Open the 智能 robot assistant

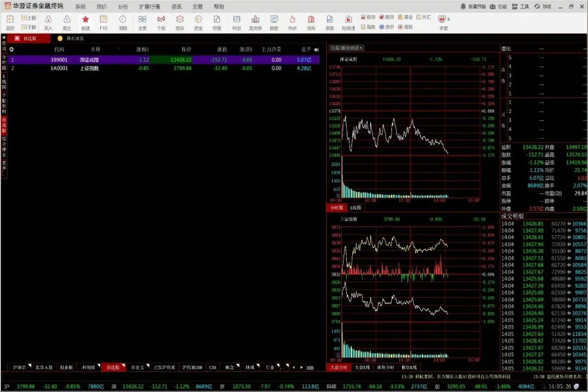[498, 7]
